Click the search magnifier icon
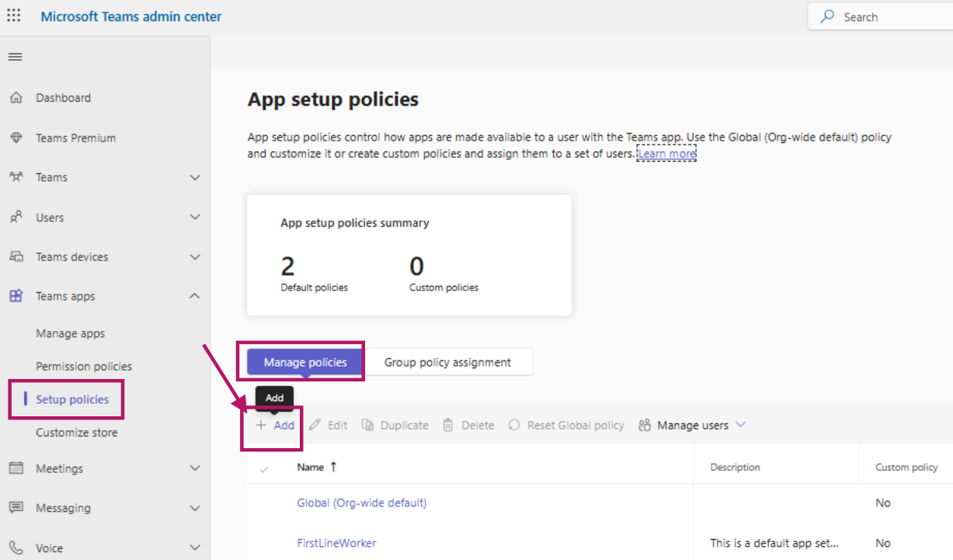The height and width of the screenshot is (560, 953). tap(828, 16)
